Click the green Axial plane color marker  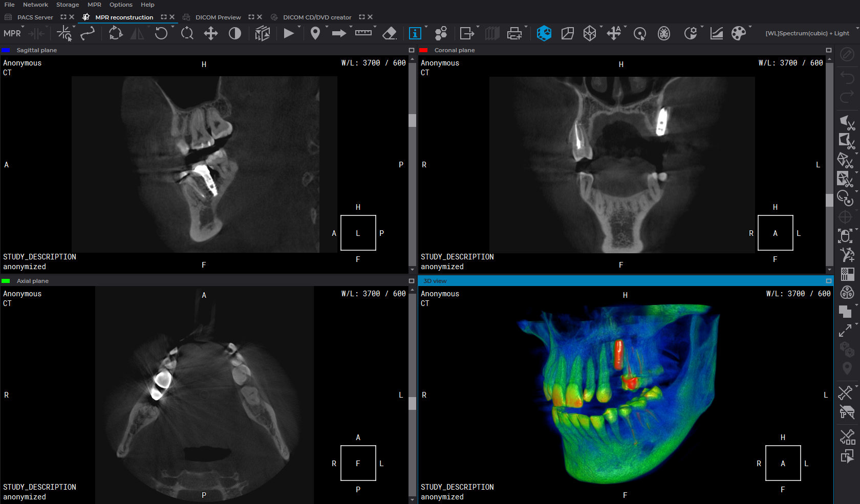(x=6, y=281)
